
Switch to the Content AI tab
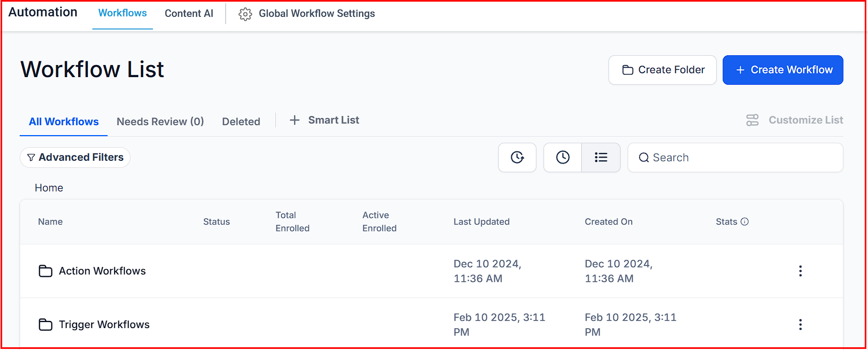pos(189,14)
